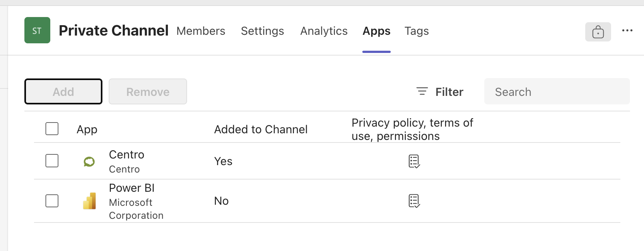Click the ST team avatar icon
Screen dimensions: 644x251
tap(37, 30)
